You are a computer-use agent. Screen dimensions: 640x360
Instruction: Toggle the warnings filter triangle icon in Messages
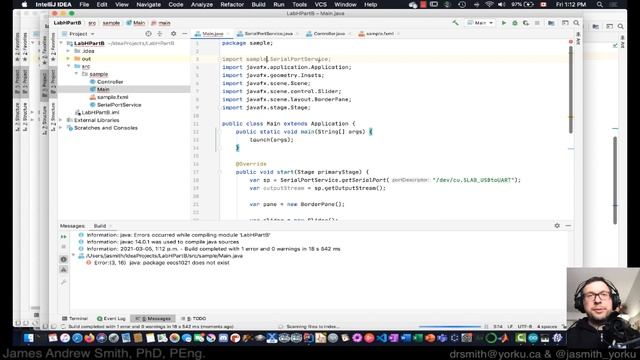pos(64,269)
